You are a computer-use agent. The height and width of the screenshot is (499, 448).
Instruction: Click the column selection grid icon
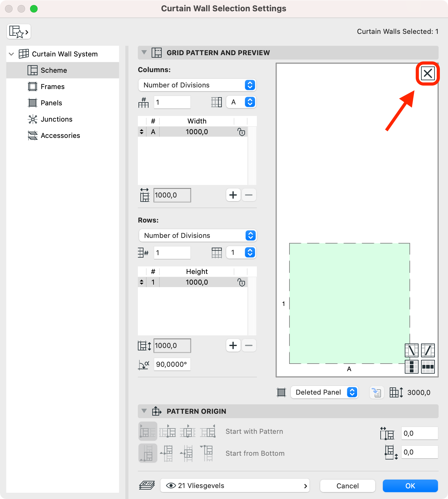[x=216, y=102]
